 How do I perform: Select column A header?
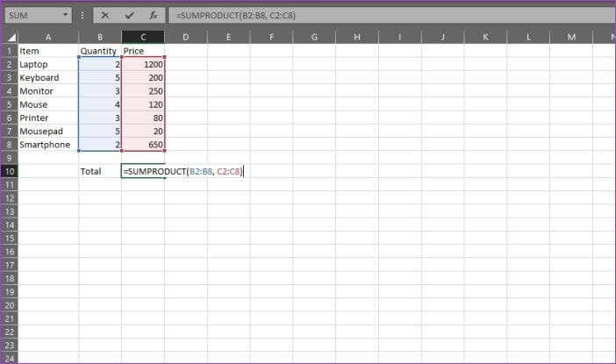[x=48, y=37]
